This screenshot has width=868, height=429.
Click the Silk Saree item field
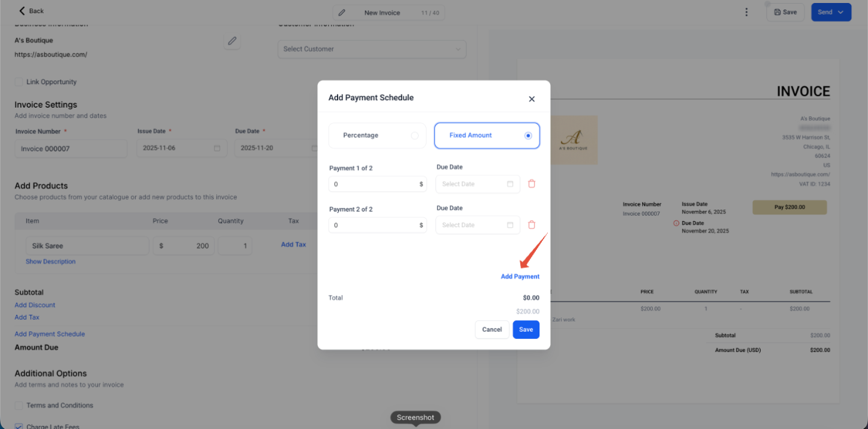pyautogui.click(x=88, y=246)
